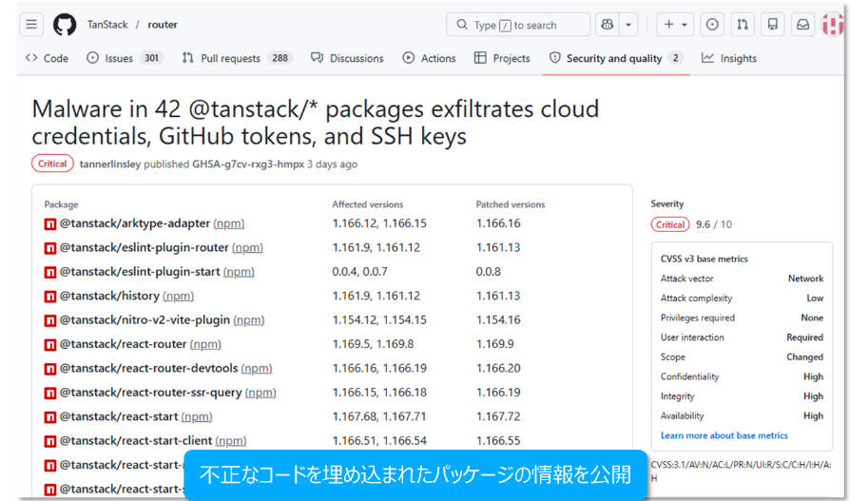Image resolution: width=868 pixels, height=501 pixels.
Task: Open npm link for nitro-v2-vite-plugin
Action: click(248, 320)
